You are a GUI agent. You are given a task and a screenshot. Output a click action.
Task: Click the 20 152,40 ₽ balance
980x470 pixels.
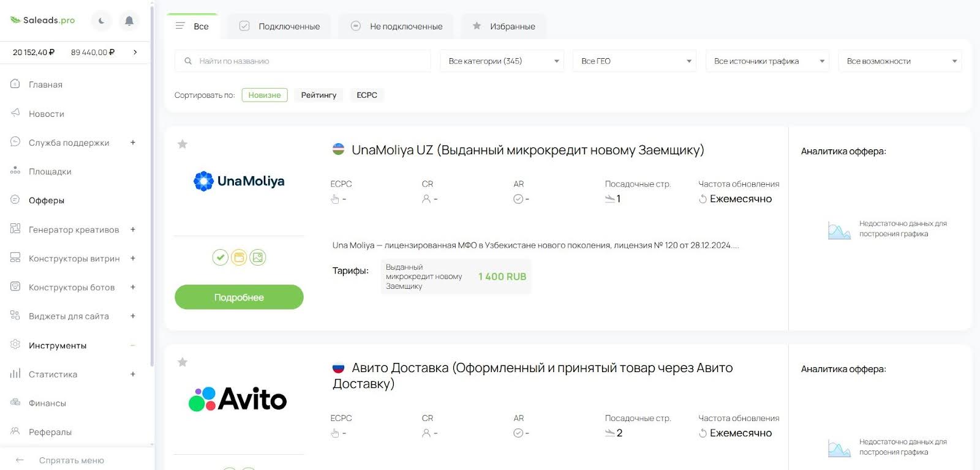(x=34, y=52)
